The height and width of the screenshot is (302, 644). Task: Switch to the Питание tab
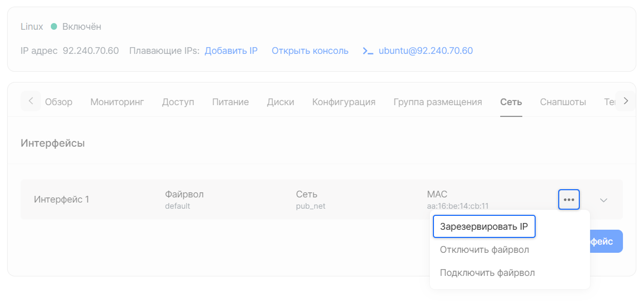click(230, 102)
